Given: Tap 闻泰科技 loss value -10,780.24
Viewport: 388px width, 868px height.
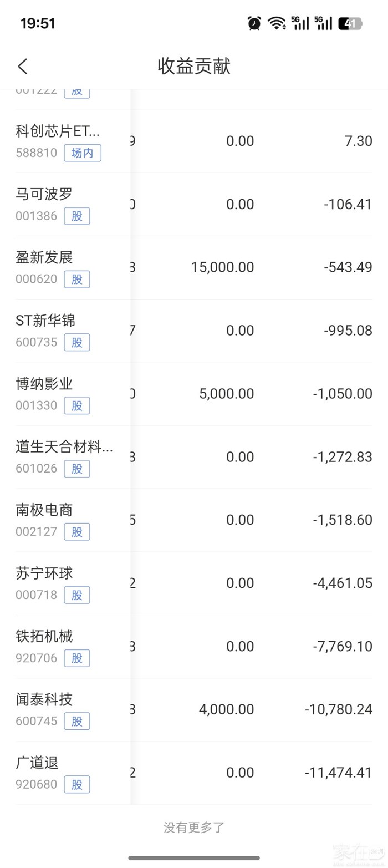Looking at the screenshot, I should point(338,709).
